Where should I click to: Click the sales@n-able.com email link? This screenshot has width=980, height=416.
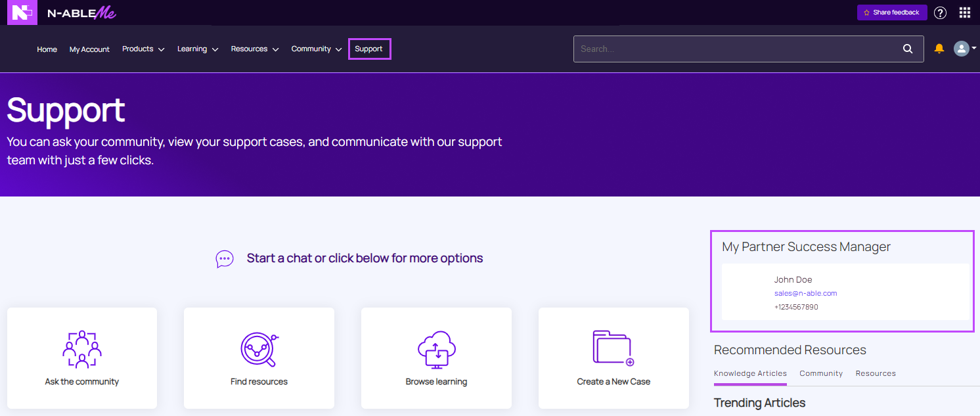click(x=805, y=293)
